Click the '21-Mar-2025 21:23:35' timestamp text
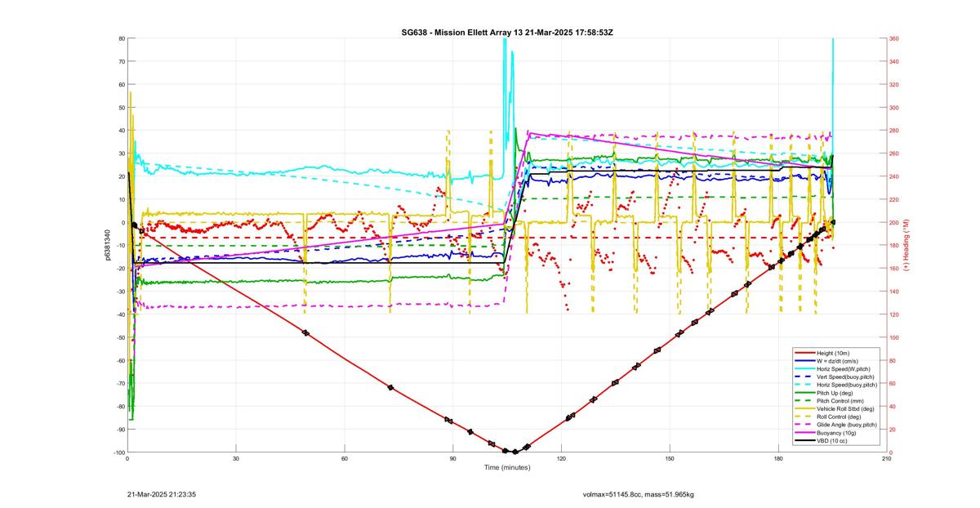980x508 pixels. 161,494
